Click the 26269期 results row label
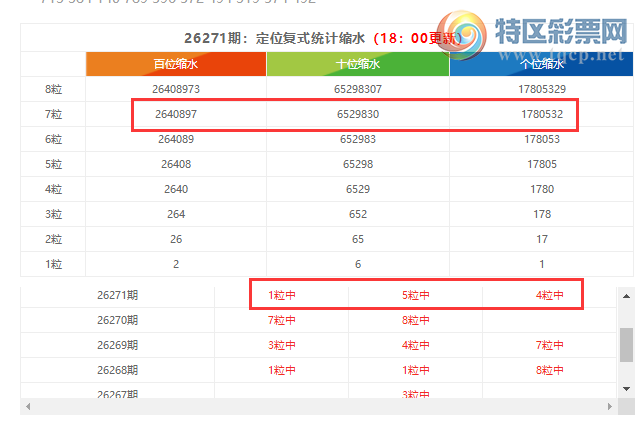This screenshot has height=435, width=637. click(x=117, y=345)
